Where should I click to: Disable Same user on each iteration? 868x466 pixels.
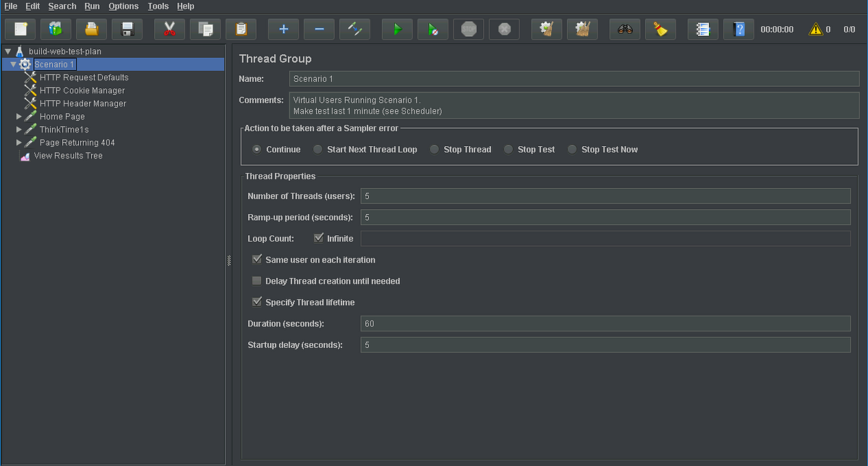pyautogui.click(x=257, y=259)
